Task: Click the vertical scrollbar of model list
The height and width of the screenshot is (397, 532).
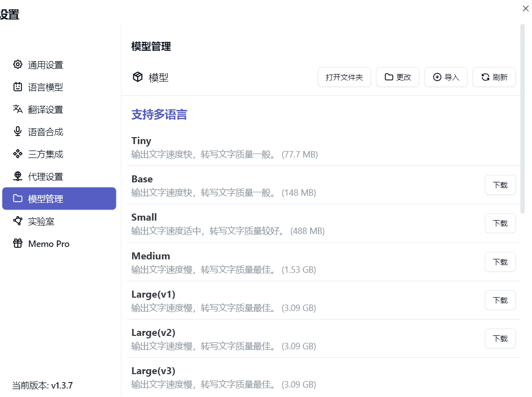Action: tap(523, 119)
